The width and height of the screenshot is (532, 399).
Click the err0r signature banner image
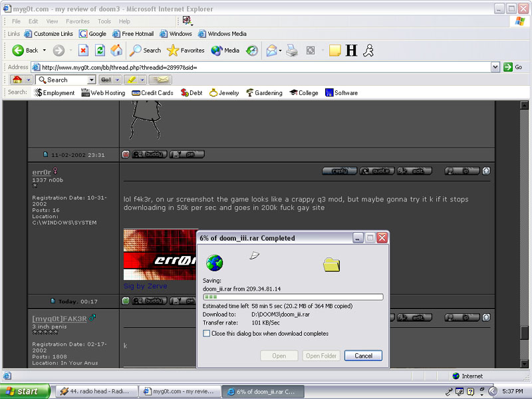point(160,255)
